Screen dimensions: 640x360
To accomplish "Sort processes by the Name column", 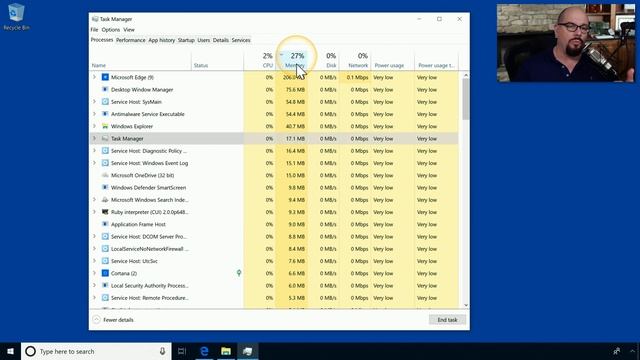I will pos(140,60).
